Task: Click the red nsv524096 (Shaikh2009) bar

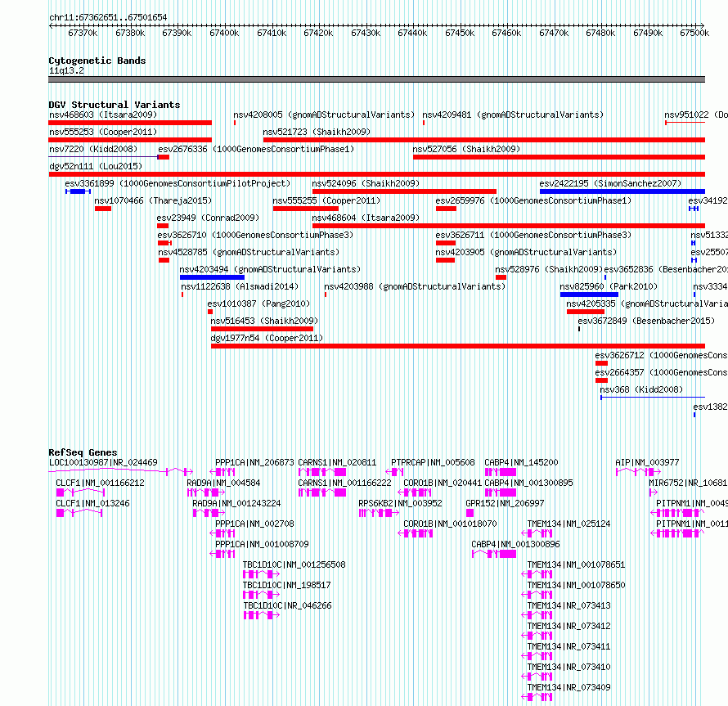Action: [404, 191]
